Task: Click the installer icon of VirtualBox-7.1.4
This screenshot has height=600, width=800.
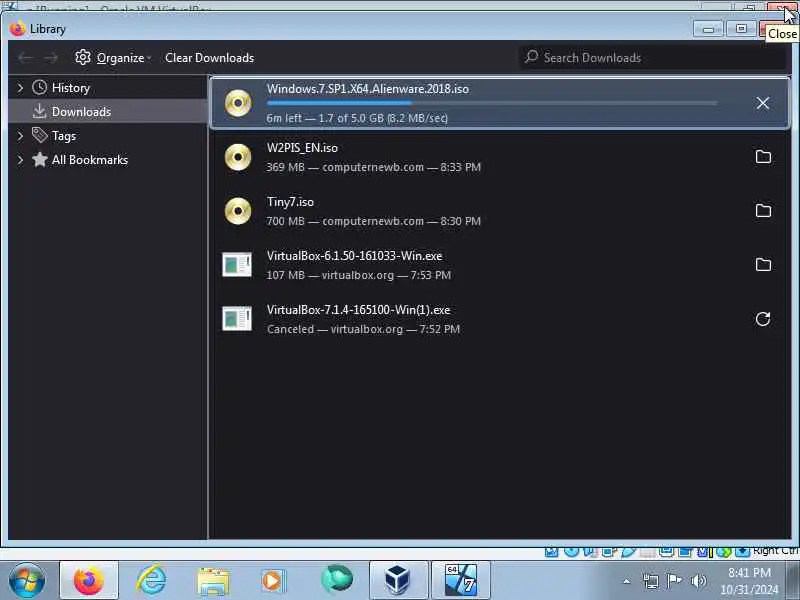Action: click(237, 319)
